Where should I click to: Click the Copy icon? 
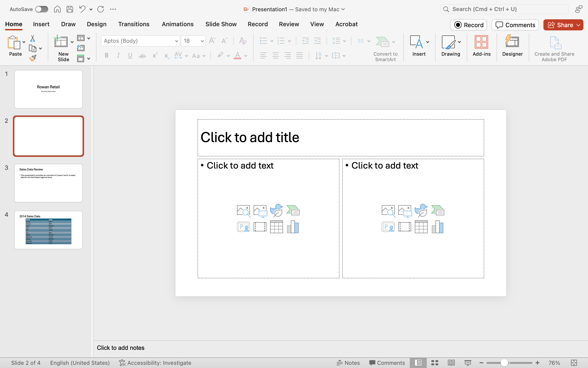click(x=32, y=49)
